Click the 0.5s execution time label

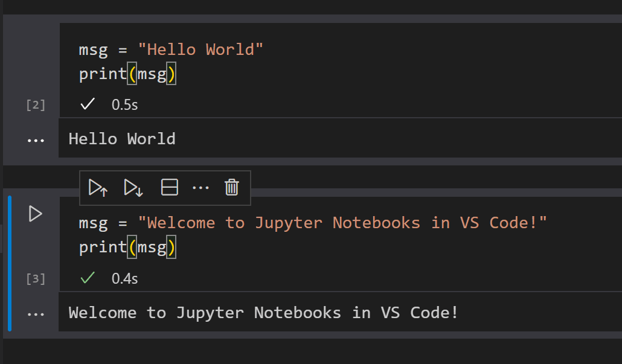[123, 104]
